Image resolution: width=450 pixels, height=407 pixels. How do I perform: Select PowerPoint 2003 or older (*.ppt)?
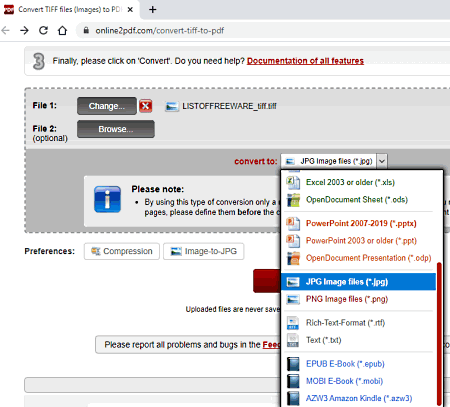(361, 241)
